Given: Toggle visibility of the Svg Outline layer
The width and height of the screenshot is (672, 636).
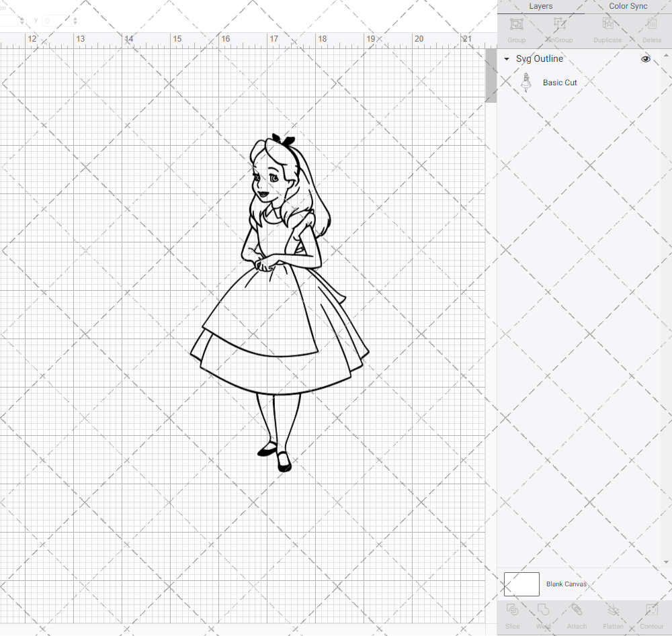Looking at the screenshot, I should tap(645, 59).
